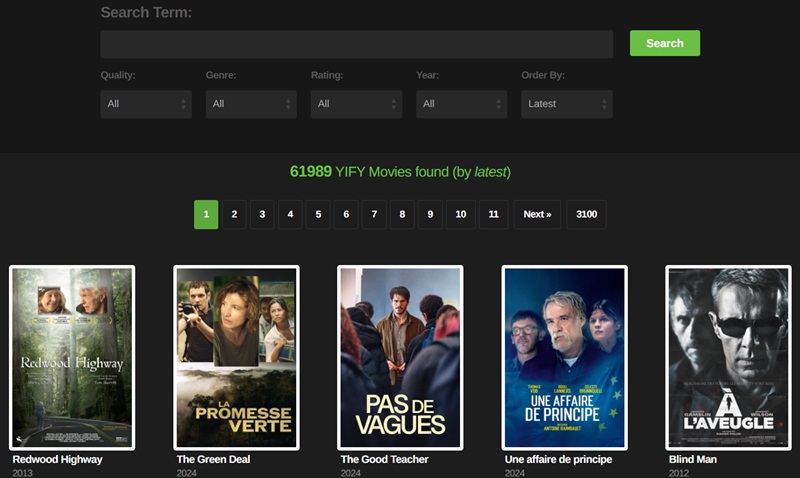
Task: Open the À L'aveugle poster thumbnail
Action: point(729,358)
